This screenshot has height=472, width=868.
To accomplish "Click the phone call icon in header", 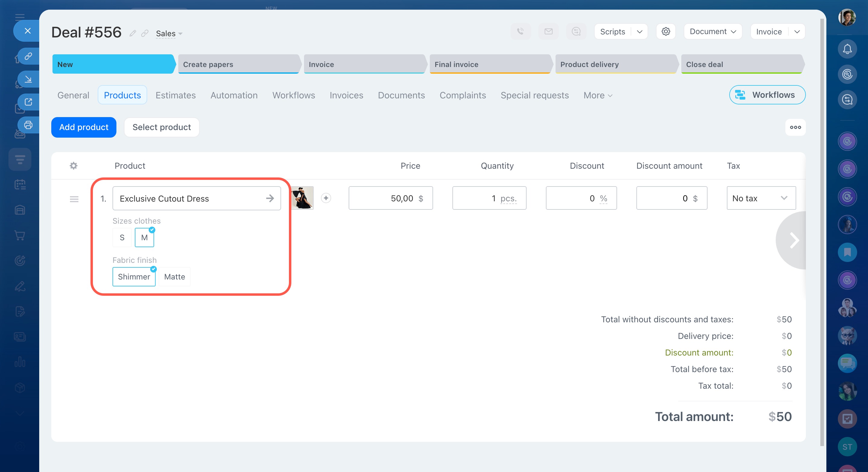I will (521, 32).
